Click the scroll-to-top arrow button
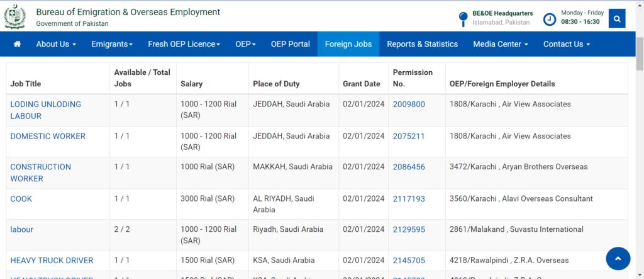The width and height of the screenshot is (644, 279). pos(618,258)
